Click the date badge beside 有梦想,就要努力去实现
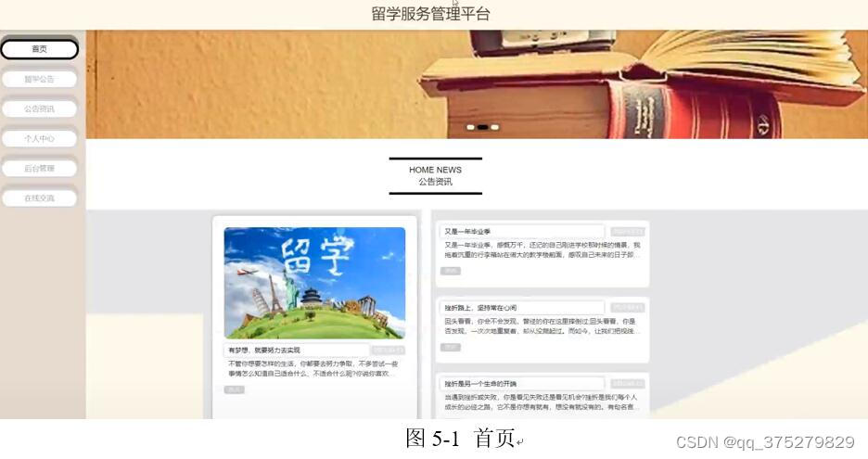The height and width of the screenshot is (459, 868). tap(388, 351)
